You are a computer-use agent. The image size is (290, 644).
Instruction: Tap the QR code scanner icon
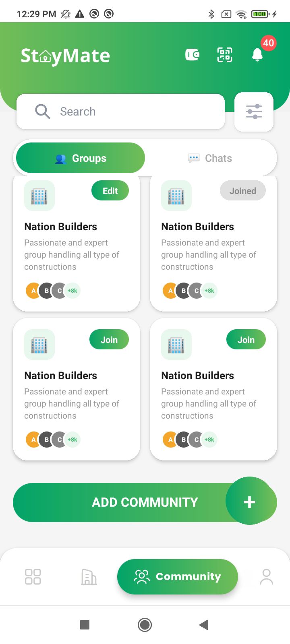click(225, 55)
